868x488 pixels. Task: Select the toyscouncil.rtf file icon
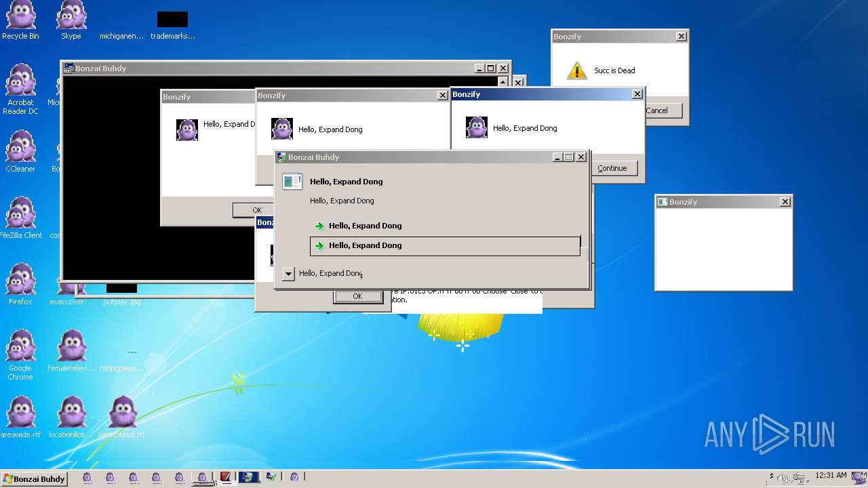point(122,417)
